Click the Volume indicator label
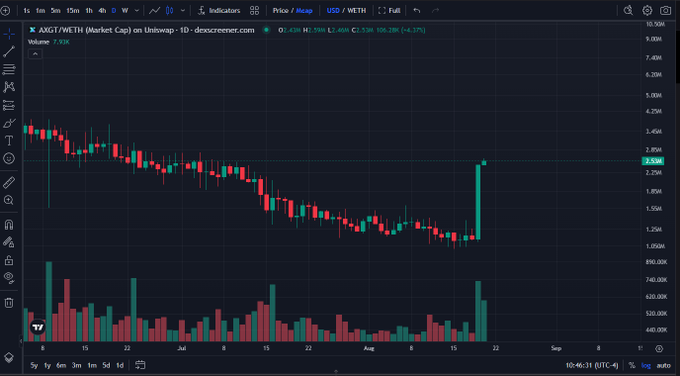The image size is (680, 376). pyautogui.click(x=38, y=42)
